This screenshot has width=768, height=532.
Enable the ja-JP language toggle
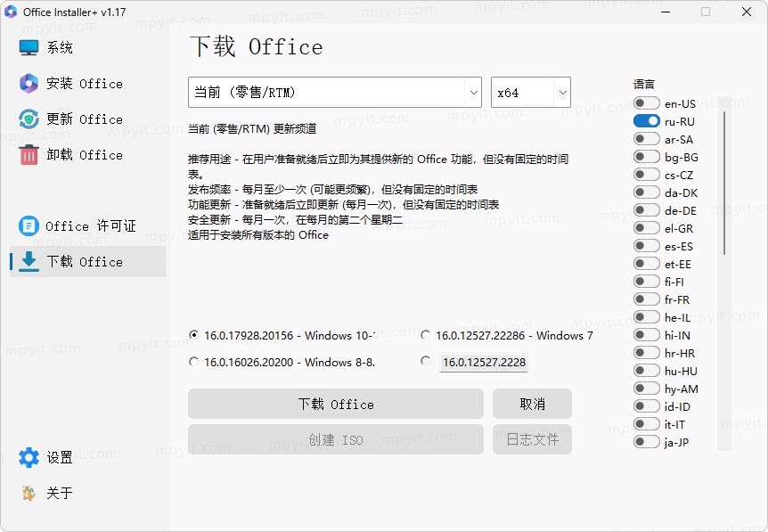pyautogui.click(x=647, y=442)
